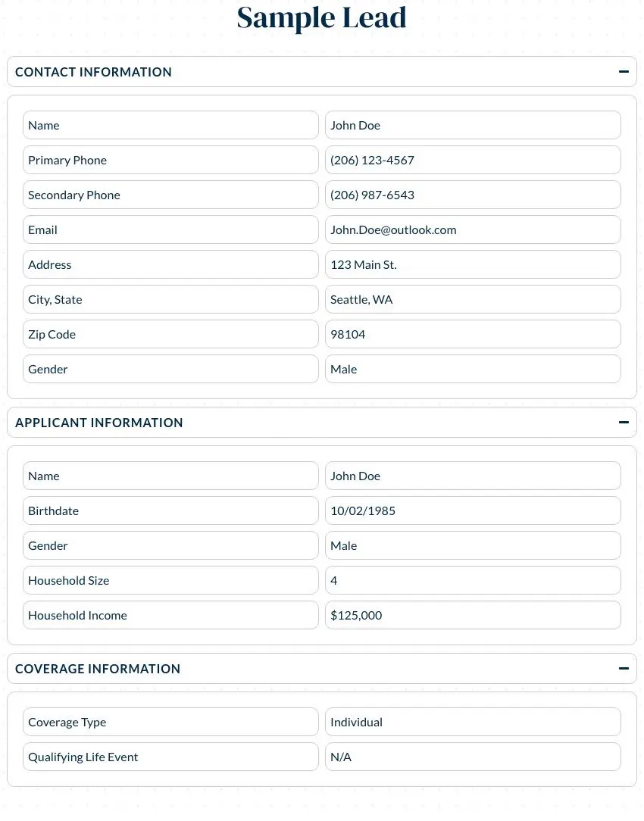This screenshot has width=644, height=821.
Task: Collapse the Contact Information section minus icon
Action: [x=623, y=72]
